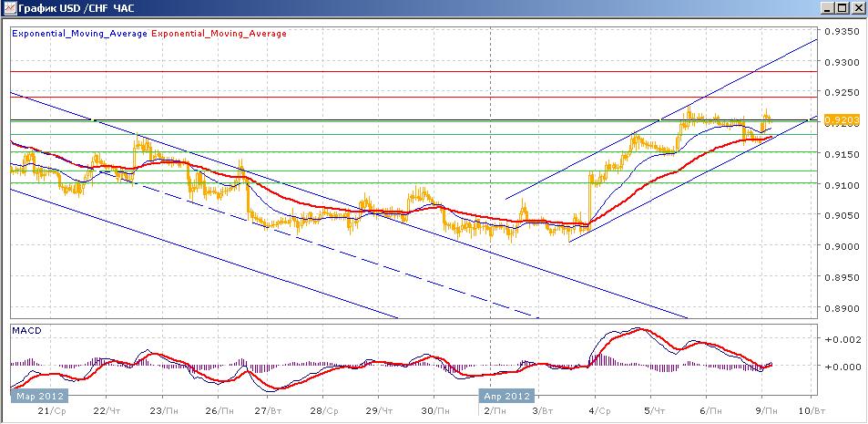Click the 0.8900 price level on the axis
Image resolution: width=868 pixels, height=424 pixels.
click(x=842, y=308)
